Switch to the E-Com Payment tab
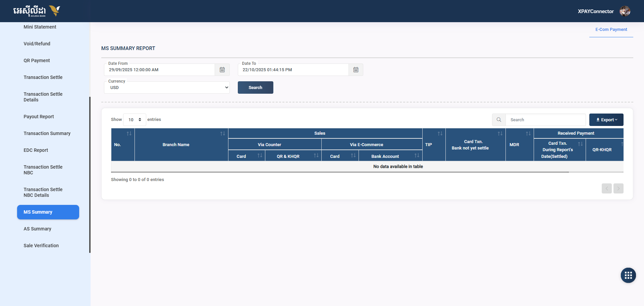644x306 pixels. [611, 30]
